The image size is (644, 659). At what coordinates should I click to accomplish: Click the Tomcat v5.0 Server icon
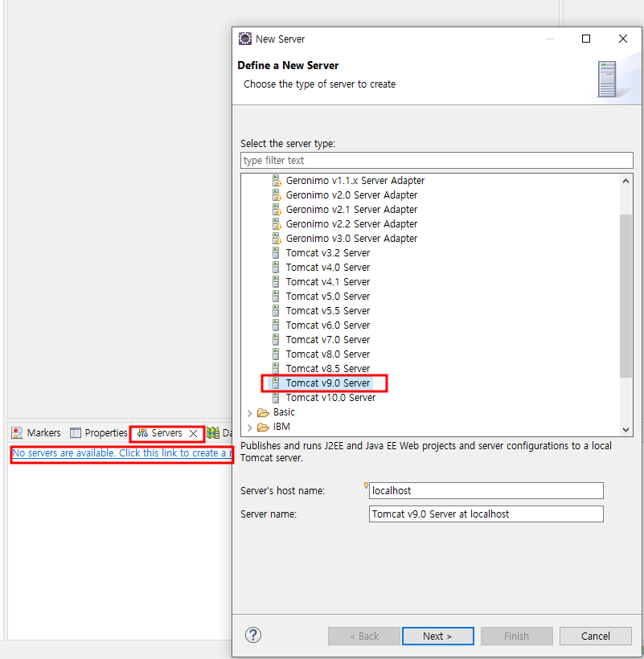pyautogui.click(x=276, y=297)
